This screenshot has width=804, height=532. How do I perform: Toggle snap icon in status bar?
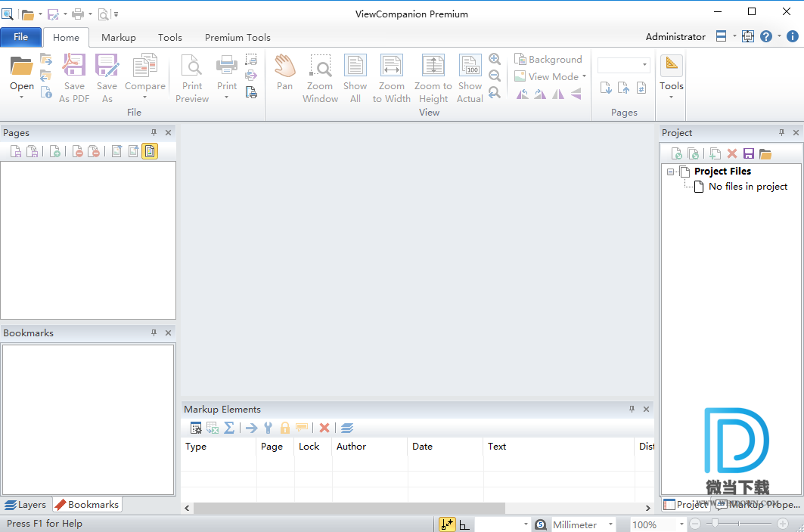[x=447, y=524]
